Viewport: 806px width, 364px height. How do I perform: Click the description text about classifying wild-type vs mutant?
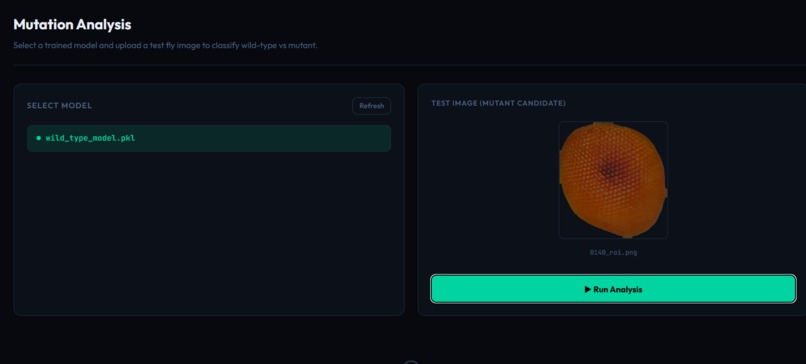click(166, 45)
